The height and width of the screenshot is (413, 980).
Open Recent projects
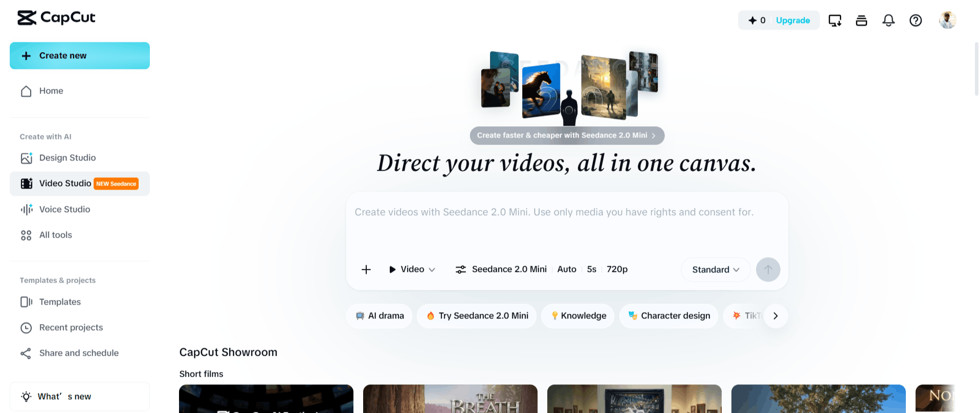80,328
